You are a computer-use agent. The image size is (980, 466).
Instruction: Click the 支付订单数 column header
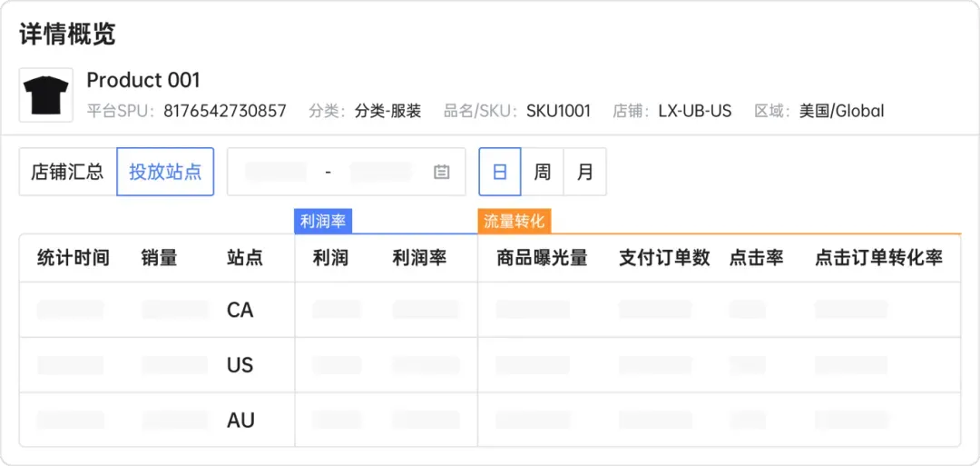(x=664, y=258)
